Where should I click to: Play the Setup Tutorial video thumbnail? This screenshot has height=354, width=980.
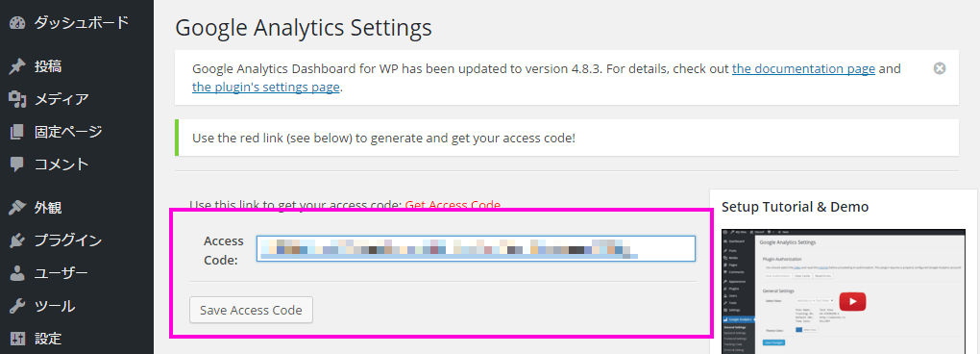tap(852, 302)
